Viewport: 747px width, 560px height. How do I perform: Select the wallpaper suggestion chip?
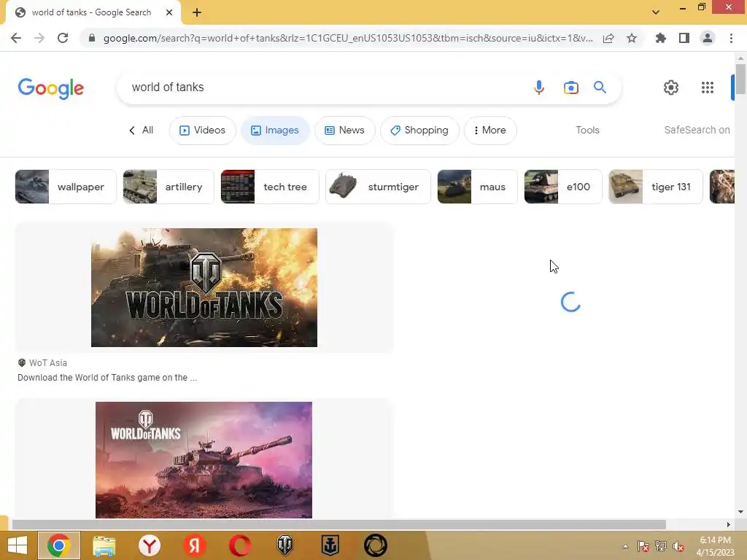[66, 187]
